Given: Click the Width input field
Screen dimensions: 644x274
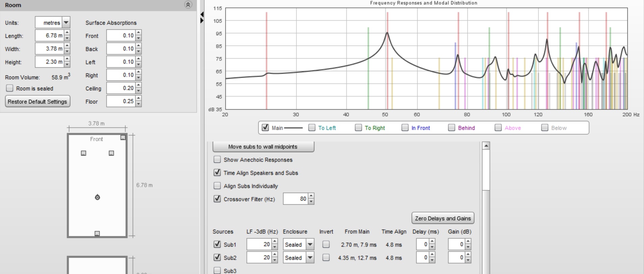Looking at the screenshot, I should 50,49.
